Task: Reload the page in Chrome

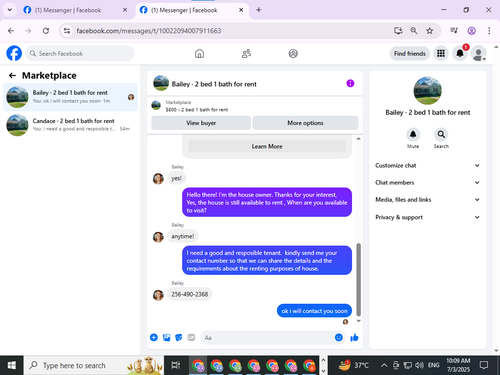Action: click(x=46, y=31)
